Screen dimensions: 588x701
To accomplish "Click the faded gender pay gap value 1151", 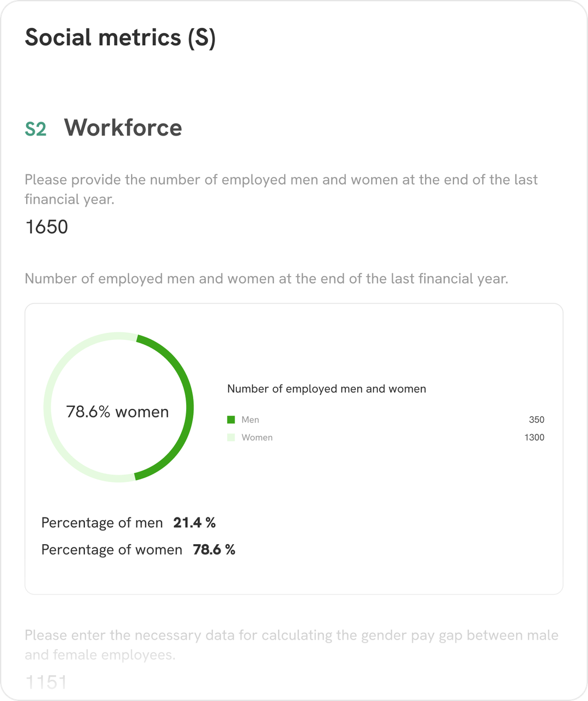I will pos(46,682).
